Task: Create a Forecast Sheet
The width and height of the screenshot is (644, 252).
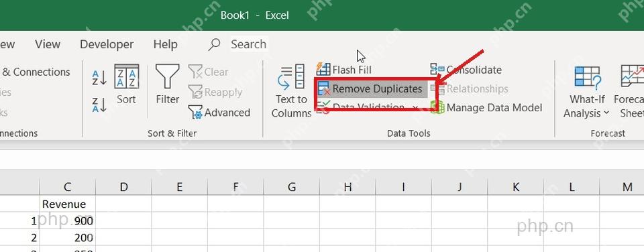Action: tap(629, 92)
